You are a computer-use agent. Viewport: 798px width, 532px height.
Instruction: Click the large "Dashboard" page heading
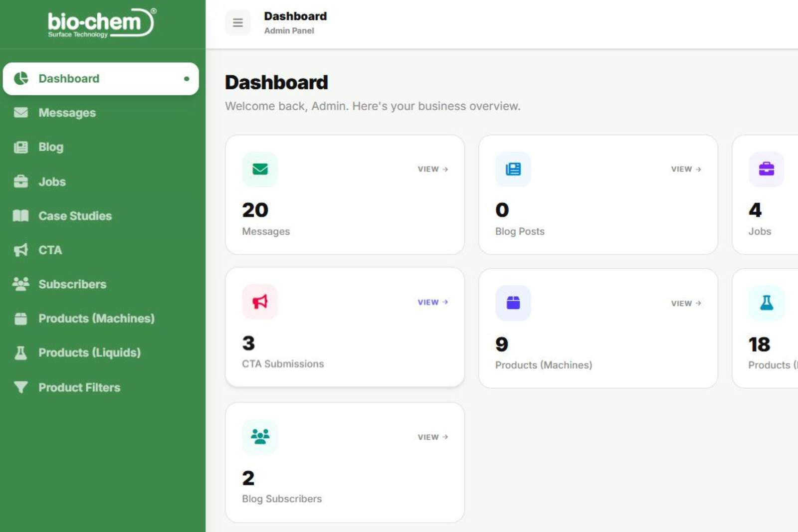(x=276, y=82)
